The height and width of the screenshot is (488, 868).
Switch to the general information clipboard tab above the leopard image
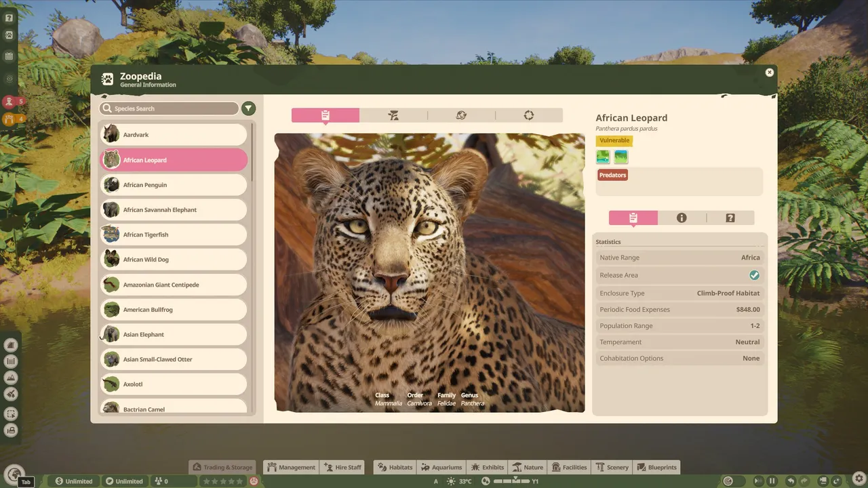tap(325, 115)
